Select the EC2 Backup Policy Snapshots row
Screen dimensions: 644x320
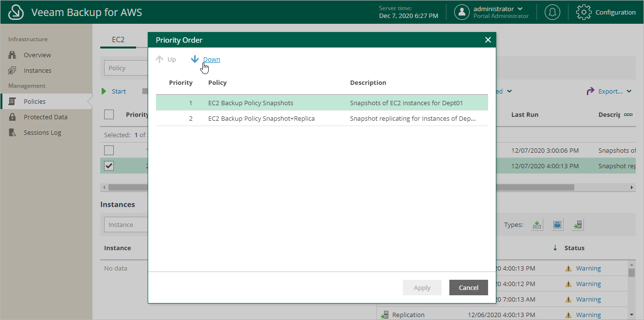322,103
